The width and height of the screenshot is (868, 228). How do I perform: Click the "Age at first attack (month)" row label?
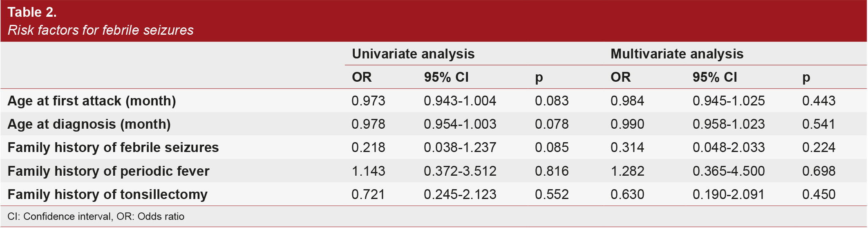92,101
